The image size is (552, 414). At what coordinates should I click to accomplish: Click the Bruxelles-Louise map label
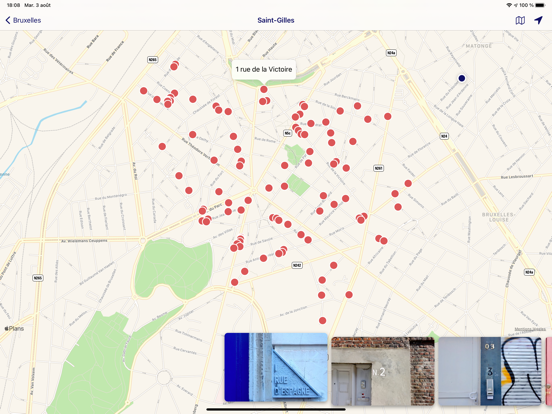[x=498, y=217]
